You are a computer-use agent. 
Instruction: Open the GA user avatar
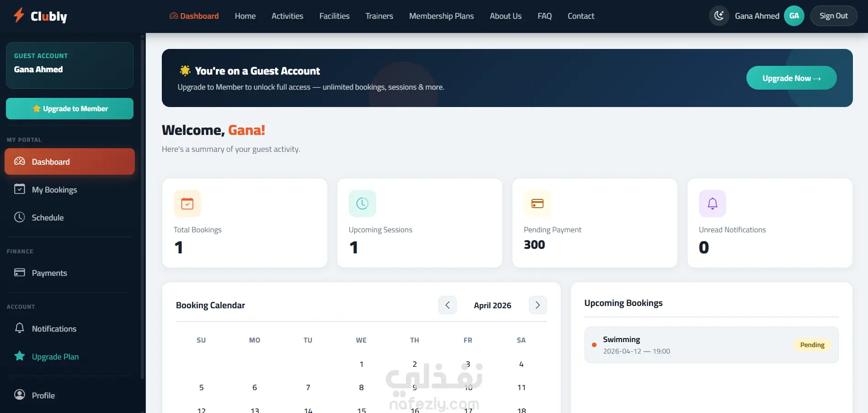coord(794,16)
